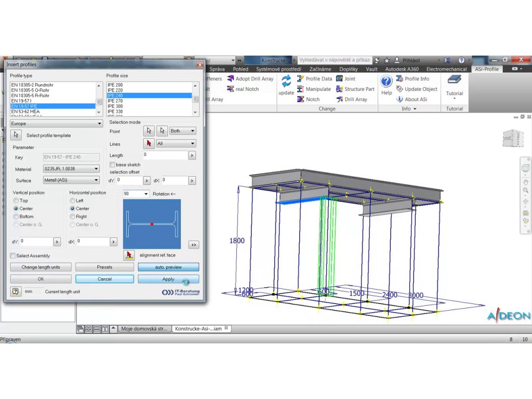The width and height of the screenshot is (532, 399).
Task: Click the favorites star icon in title bar
Action: [387, 60]
